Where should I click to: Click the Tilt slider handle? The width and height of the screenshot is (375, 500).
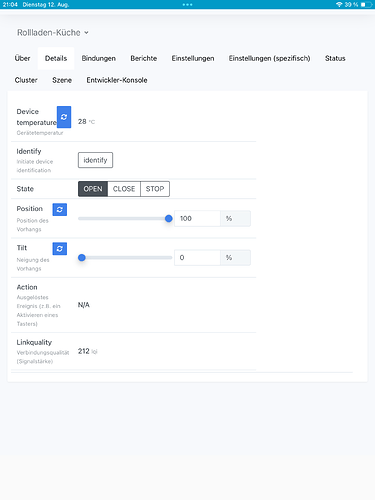point(82,258)
